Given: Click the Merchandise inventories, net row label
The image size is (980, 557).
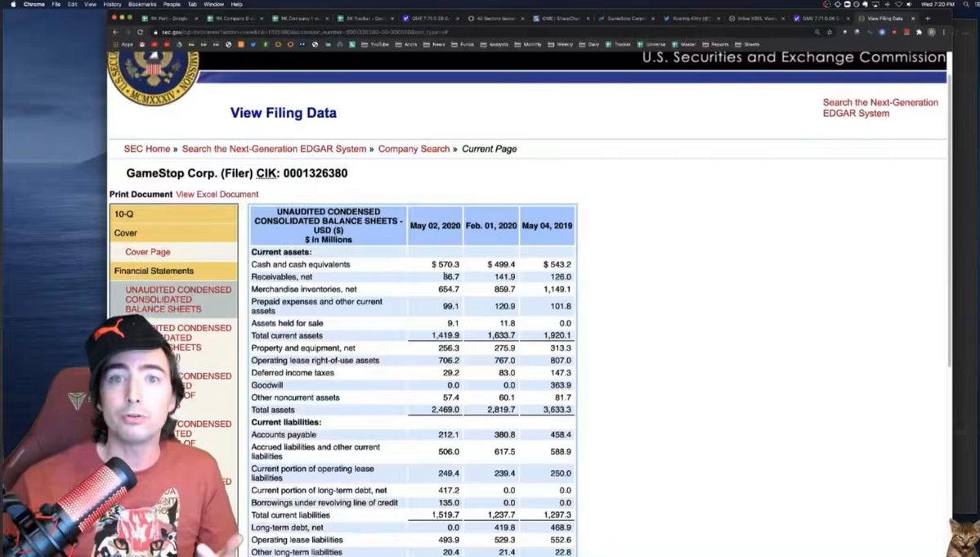Looking at the screenshot, I should (x=304, y=290).
